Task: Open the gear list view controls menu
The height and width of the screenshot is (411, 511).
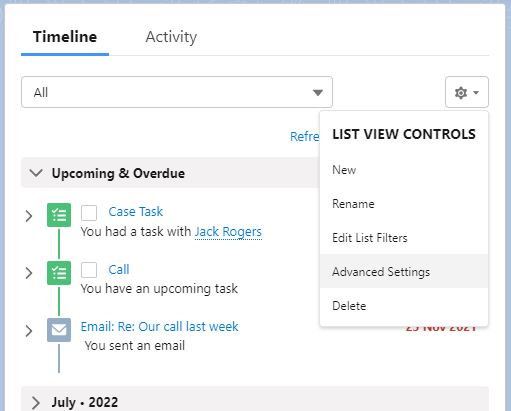Action: coord(467,92)
